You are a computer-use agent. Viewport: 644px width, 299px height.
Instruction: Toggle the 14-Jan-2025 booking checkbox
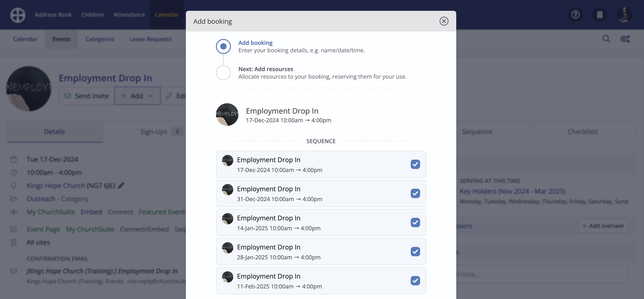(x=415, y=222)
